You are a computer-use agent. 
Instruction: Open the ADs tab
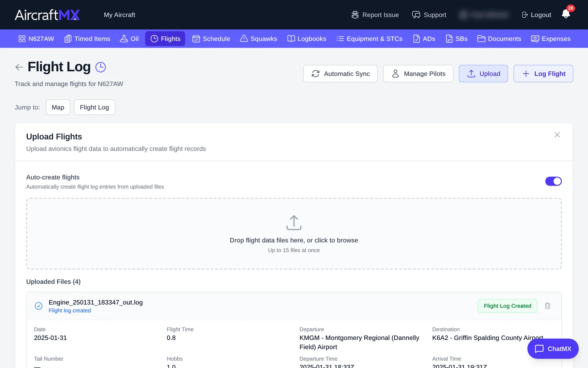click(424, 39)
